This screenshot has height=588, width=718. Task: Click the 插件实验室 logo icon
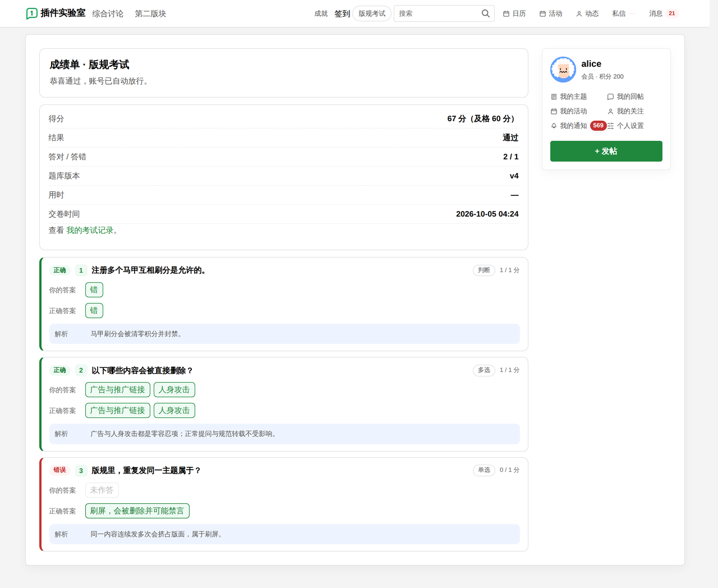coord(32,13)
